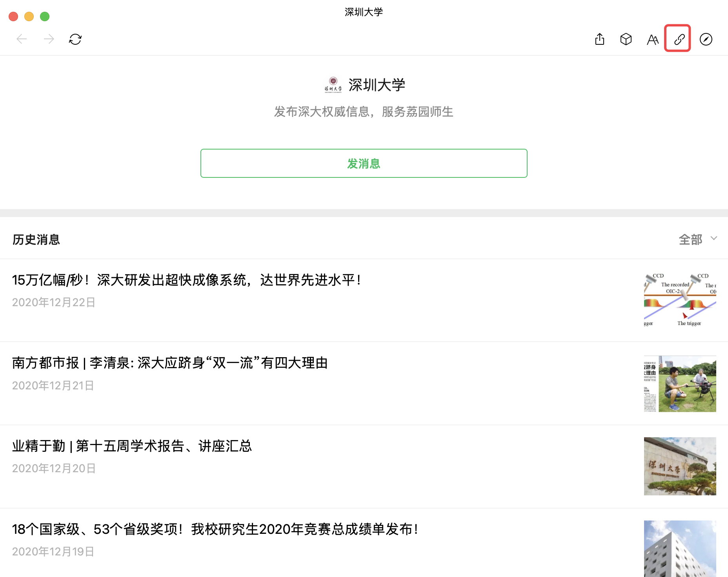The width and height of the screenshot is (728, 577).
Task: Open the 全部 filter dropdown
Action: pos(698,239)
